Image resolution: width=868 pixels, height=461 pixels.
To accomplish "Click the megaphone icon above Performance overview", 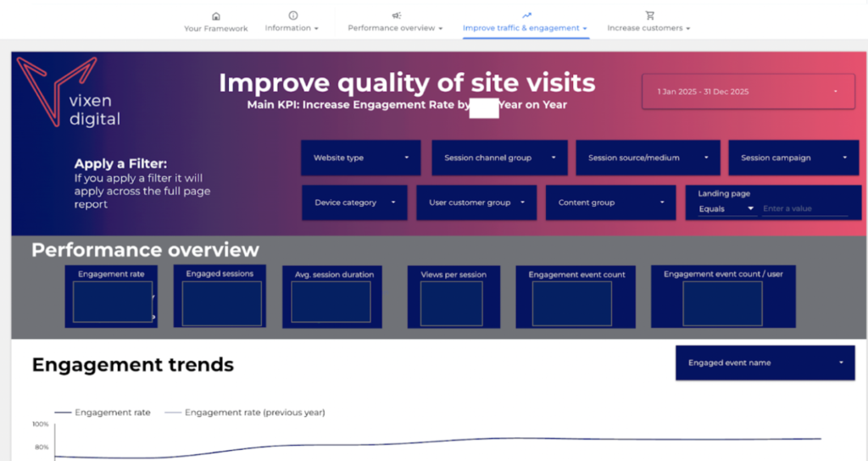I will 396,15.
